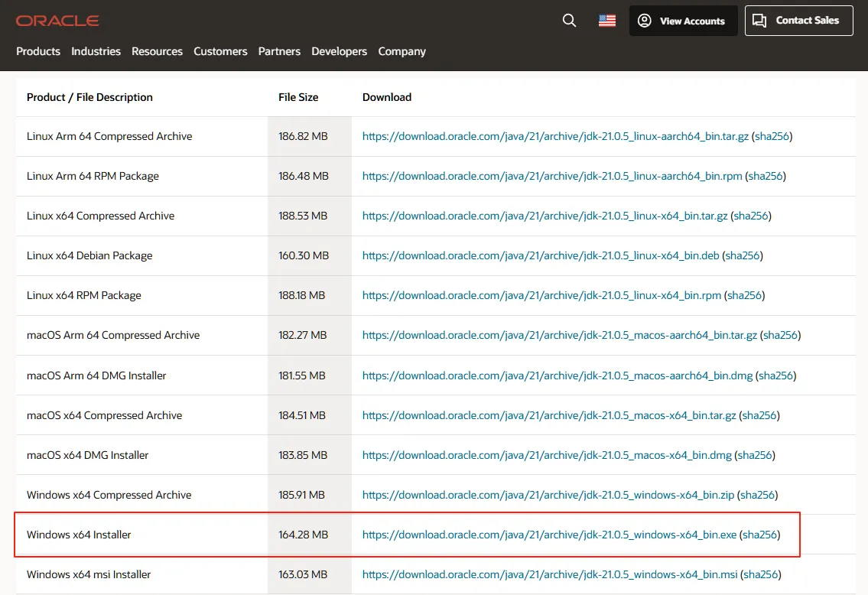The image size is (868, 595).
Task: Open the Partners menu
Action: tap(279, 51)
